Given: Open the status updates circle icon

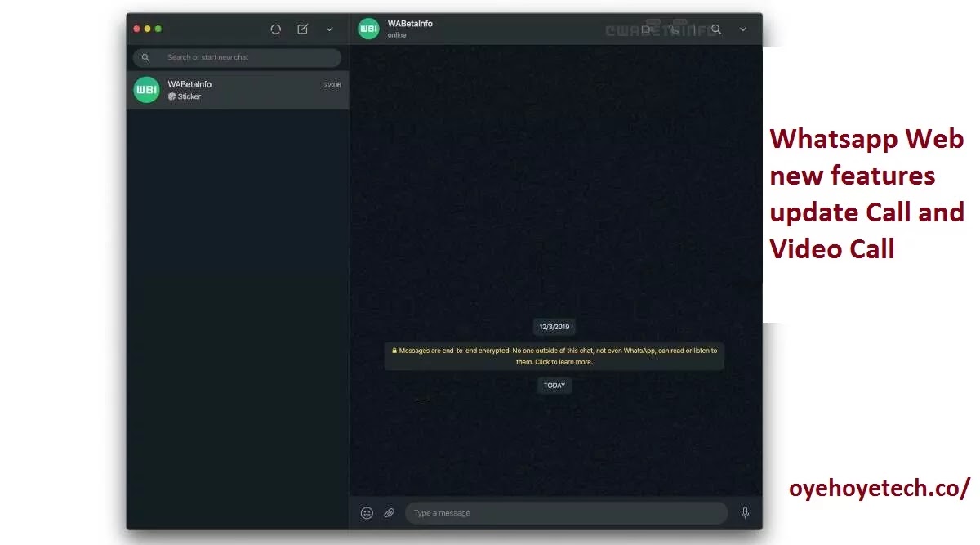Looking at the screenshot, I should [276, 29].
